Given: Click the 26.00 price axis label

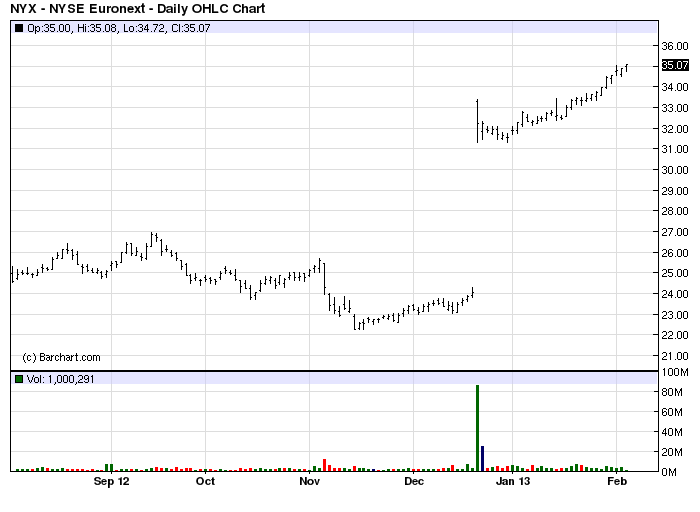Looking at the screenshot, I should (675, 253).
